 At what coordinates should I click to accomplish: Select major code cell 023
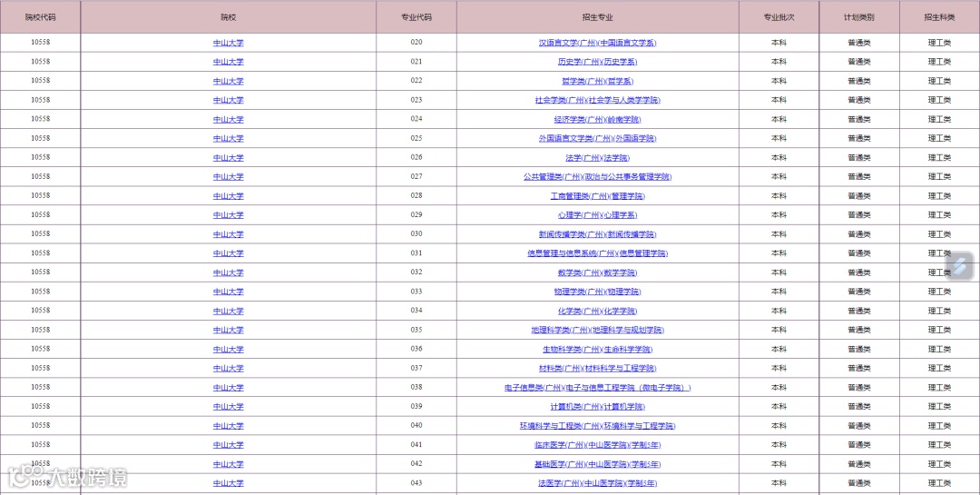(416, 100)
